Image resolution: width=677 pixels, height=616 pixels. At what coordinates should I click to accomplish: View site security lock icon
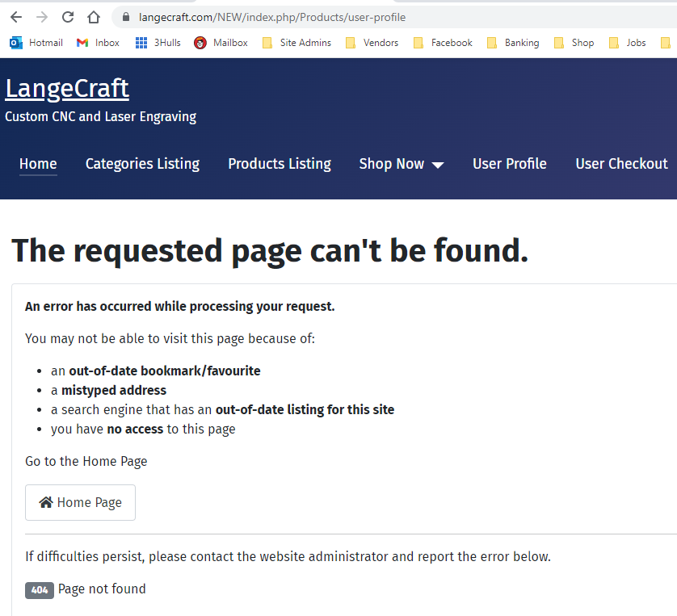point(126,17)
